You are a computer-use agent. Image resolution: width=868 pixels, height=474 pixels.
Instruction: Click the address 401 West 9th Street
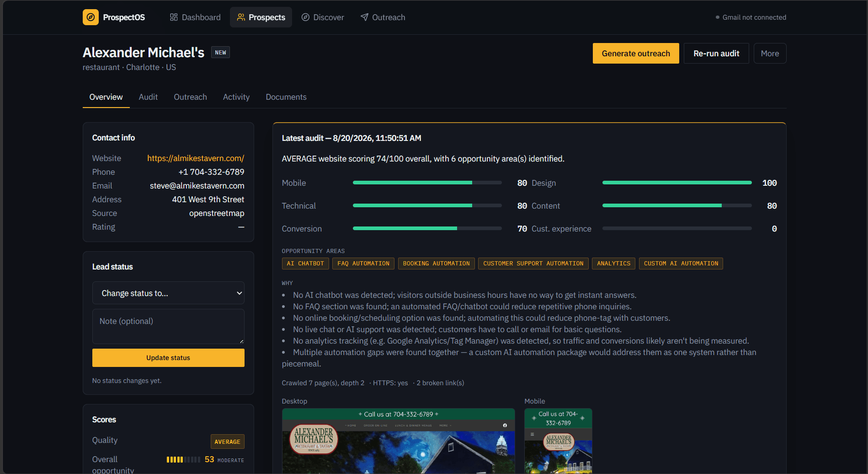click(208, 199)
